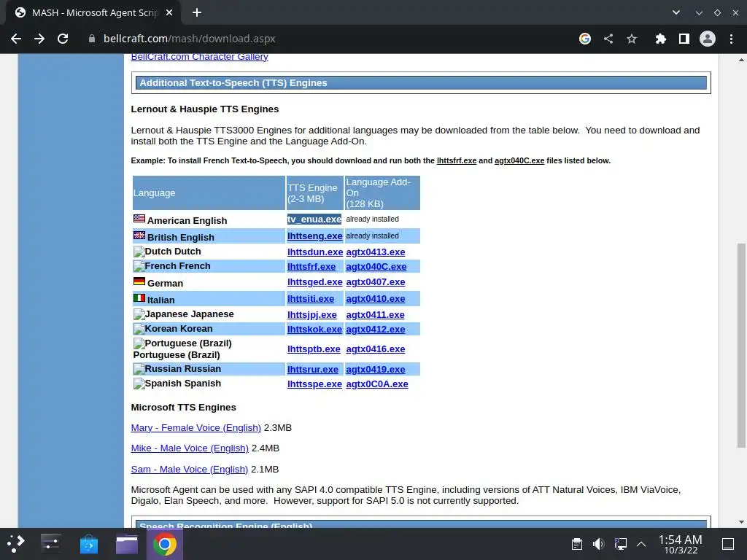Download lhttseng.exe British English engine

click(315, 236)
